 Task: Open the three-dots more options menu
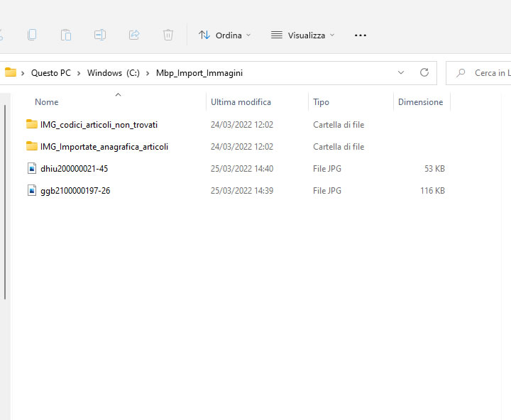[361, 35]
